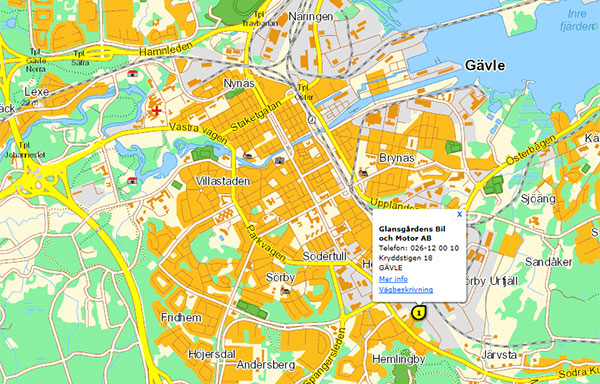The image size is (600, 384).
Task: Select the Sandåker area label
Action: click(x=549, y=262)
